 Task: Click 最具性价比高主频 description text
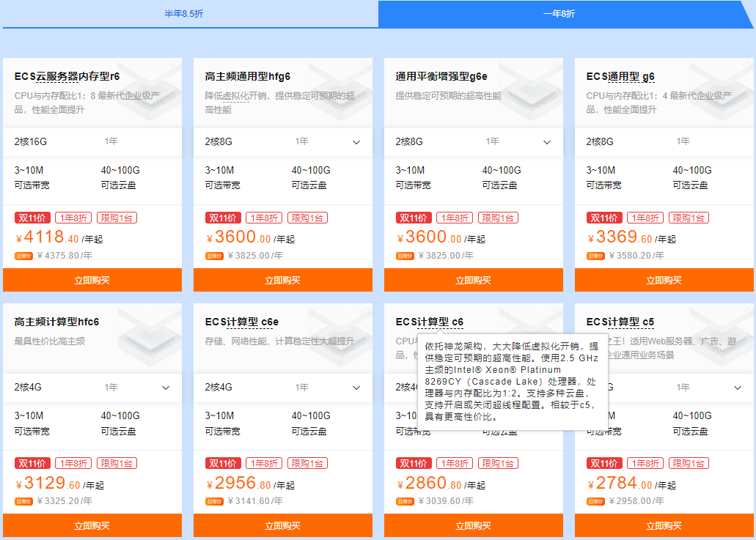tap(49, 341)
